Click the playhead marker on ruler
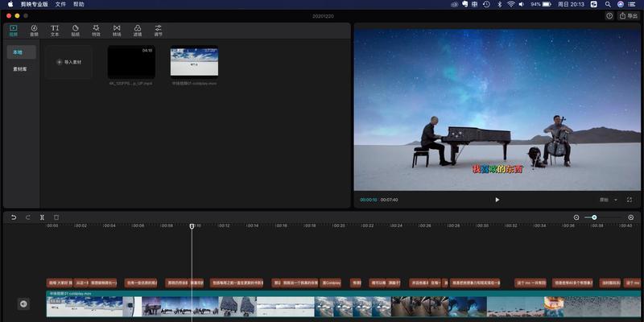644x322 pixels. click(x=192, y=226)
